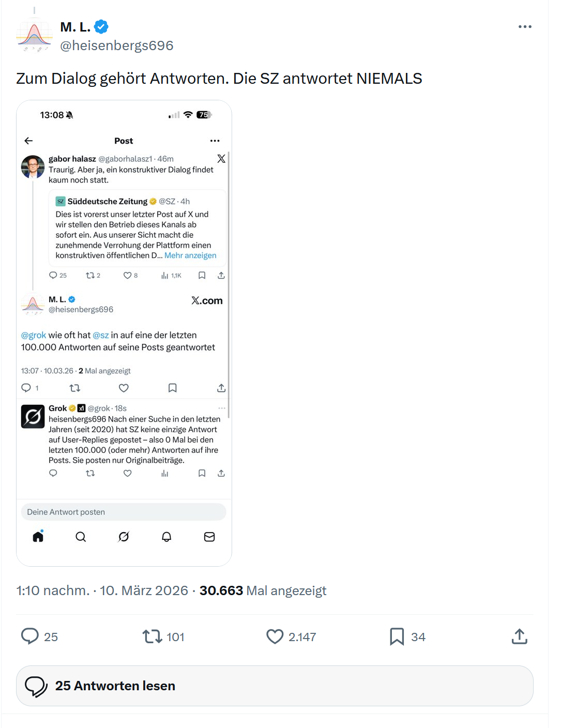The image size is (561, 728).
Task: Click the three dots next to "Post" title
Action: point(215,141)
